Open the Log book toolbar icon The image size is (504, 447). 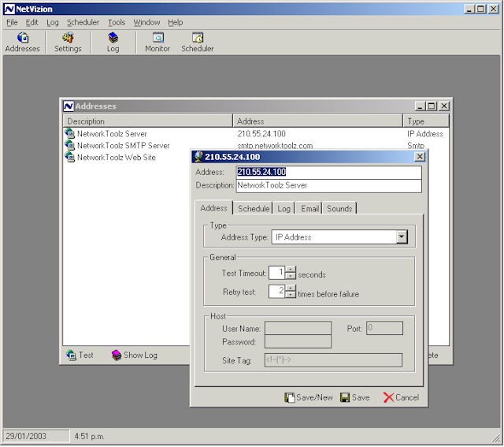113,42
